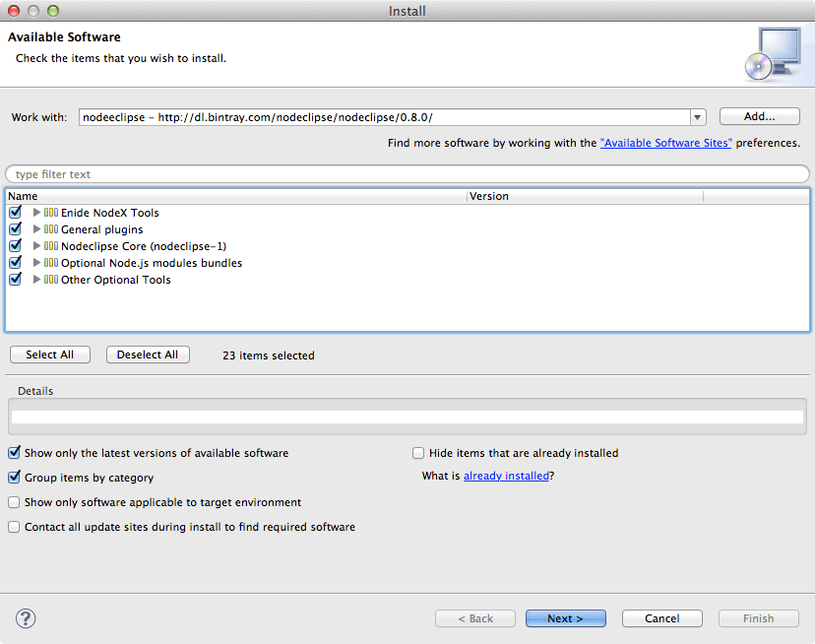The width and height of the screenshot is (815, 644).
Task: Click the red close window button
Action: click(14, 11)
